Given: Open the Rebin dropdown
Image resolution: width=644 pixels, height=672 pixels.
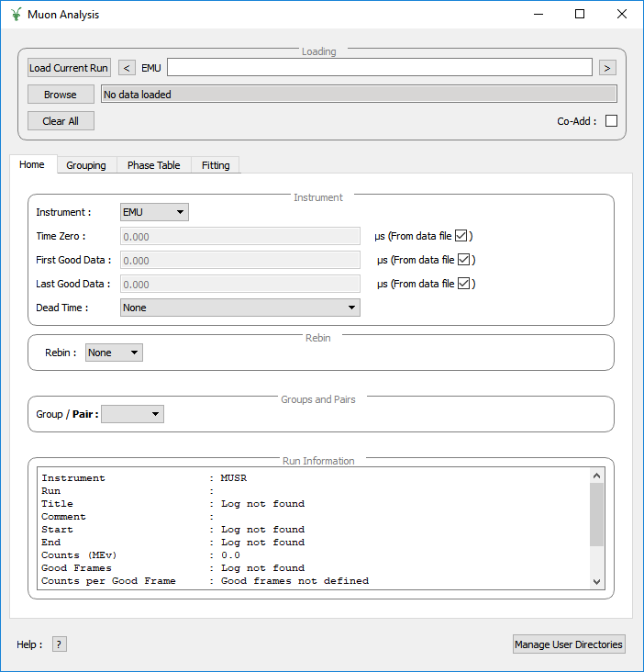Looking at the screenshot, I should click(x=114, y=353).
